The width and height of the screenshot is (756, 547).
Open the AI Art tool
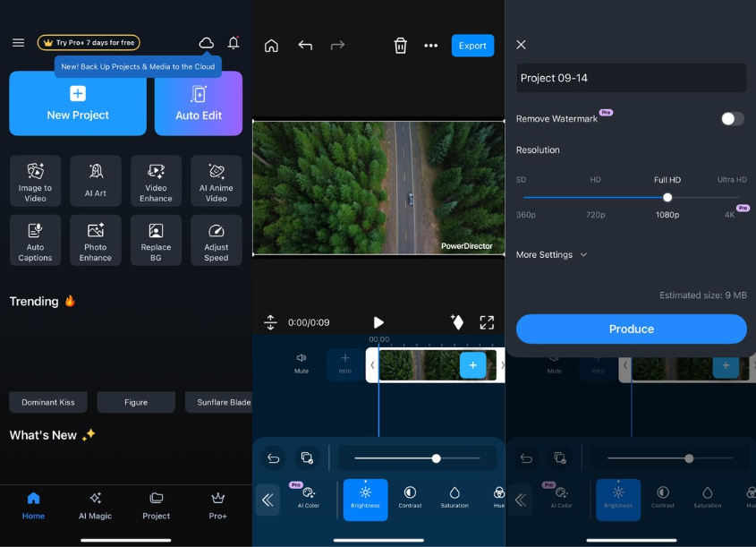[x=95, y=180]
